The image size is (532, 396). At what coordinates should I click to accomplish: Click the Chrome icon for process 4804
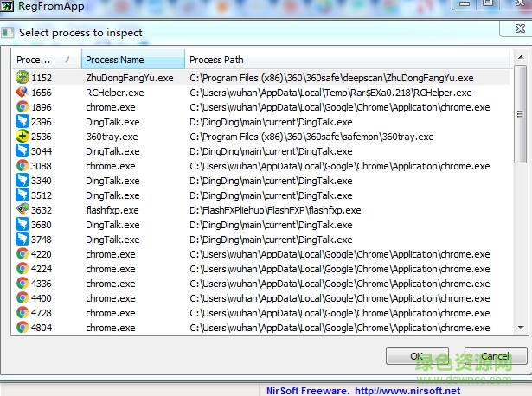[x=22, y=327]
